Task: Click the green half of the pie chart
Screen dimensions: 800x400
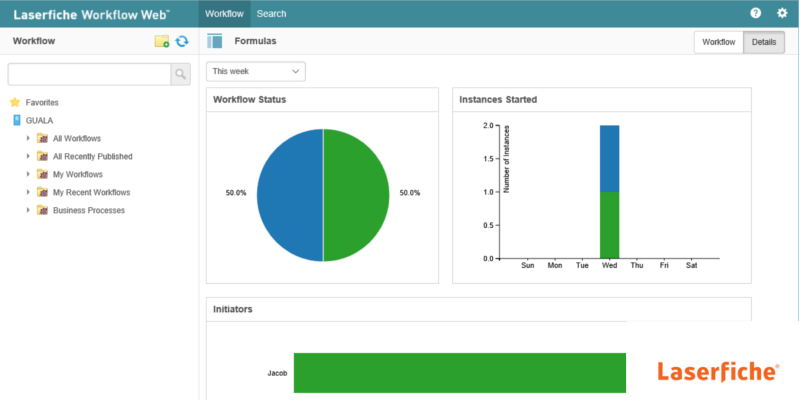Action: pos(356,195)
